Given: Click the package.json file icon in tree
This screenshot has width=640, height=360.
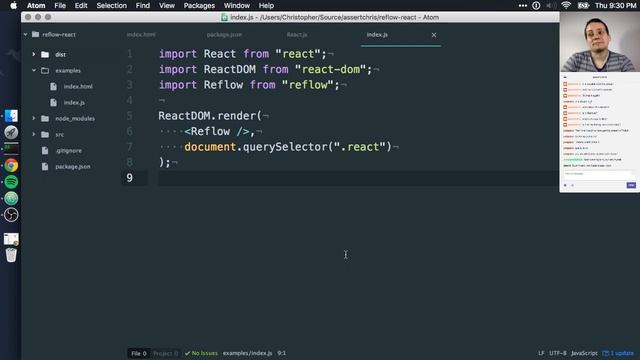Looking at the screenshot, I should pyautogui.click(x=45, y=167).
